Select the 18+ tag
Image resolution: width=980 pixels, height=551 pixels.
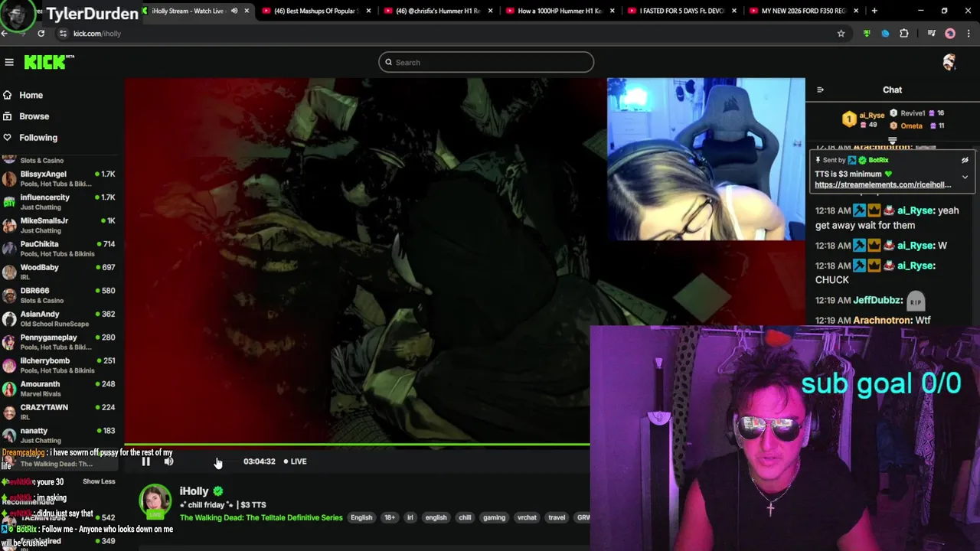tap(390, 518)
